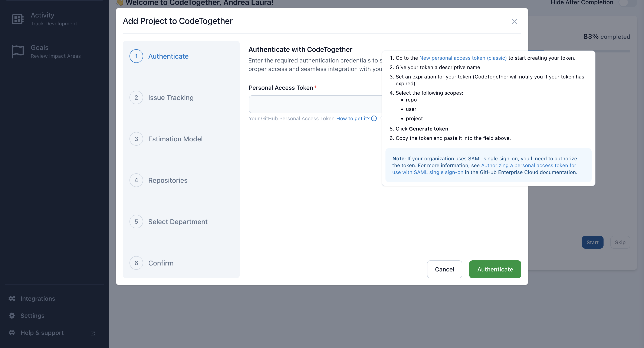Click the green Authenticate button
The image size is (644, 348).
tap(495, 269)
